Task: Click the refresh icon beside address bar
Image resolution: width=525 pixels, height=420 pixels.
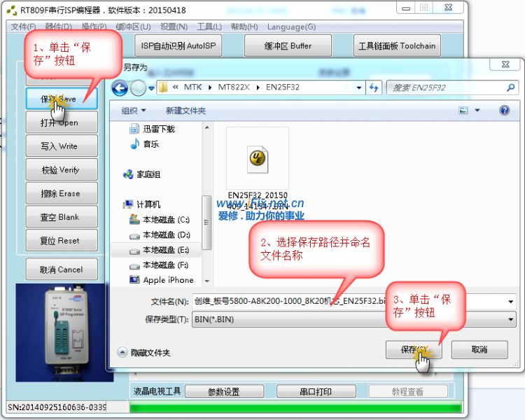Action: [374, 87]
